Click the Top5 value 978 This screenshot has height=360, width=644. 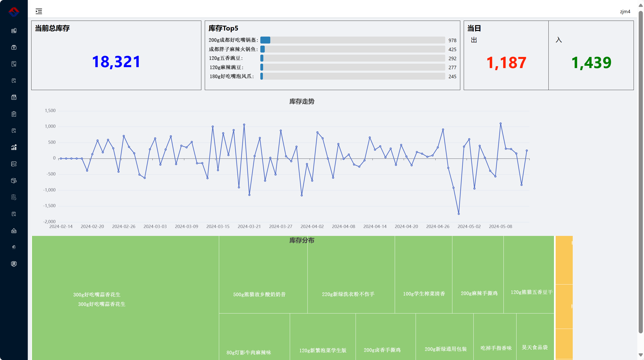tap(452, 40)
